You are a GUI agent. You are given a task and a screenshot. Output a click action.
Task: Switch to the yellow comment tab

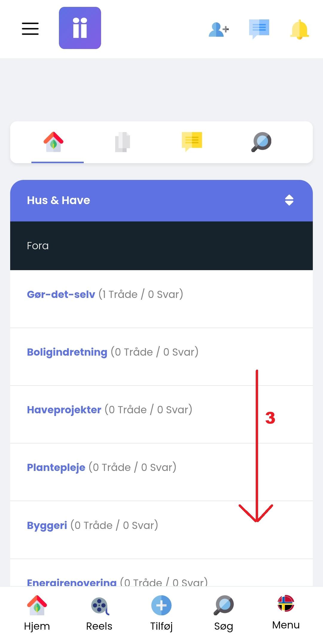(x=192, y=141)
